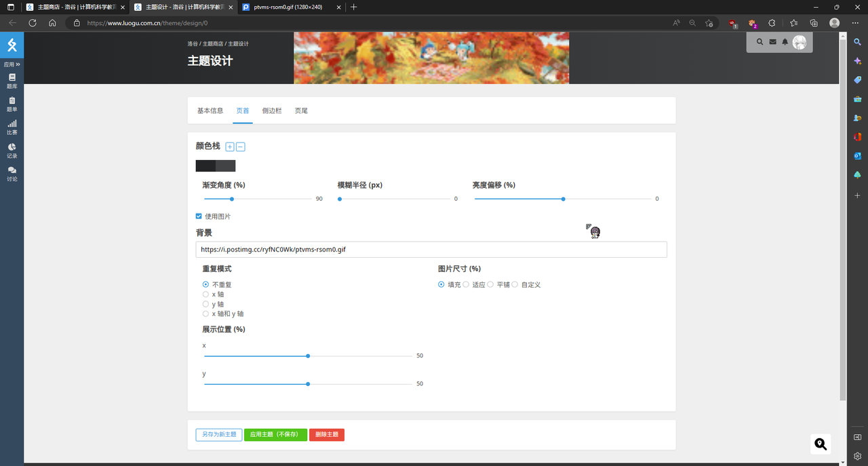Image resolution: width=868 pixels, height=466 pixels.
Task: Switch to the ptvms-rsom0.gif browser tab
Action: [x=290, y=7]
